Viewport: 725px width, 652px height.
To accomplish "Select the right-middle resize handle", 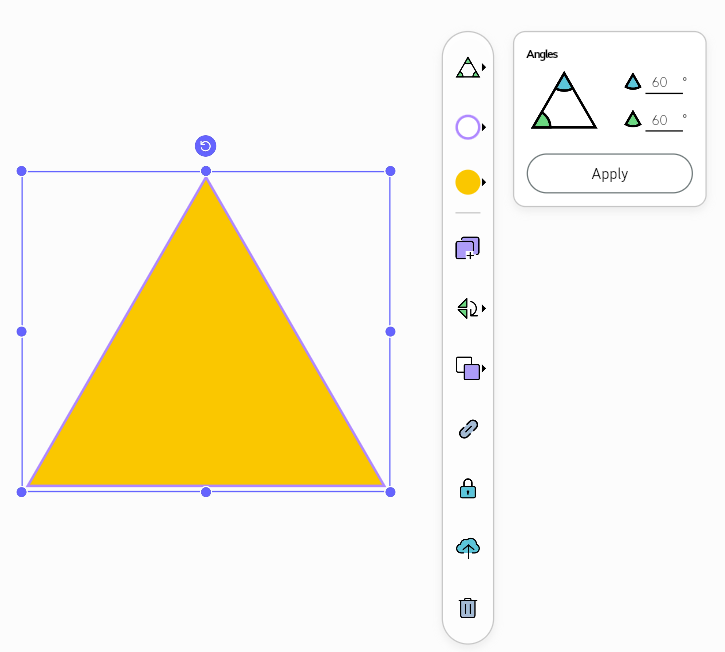I will (390, 332).
